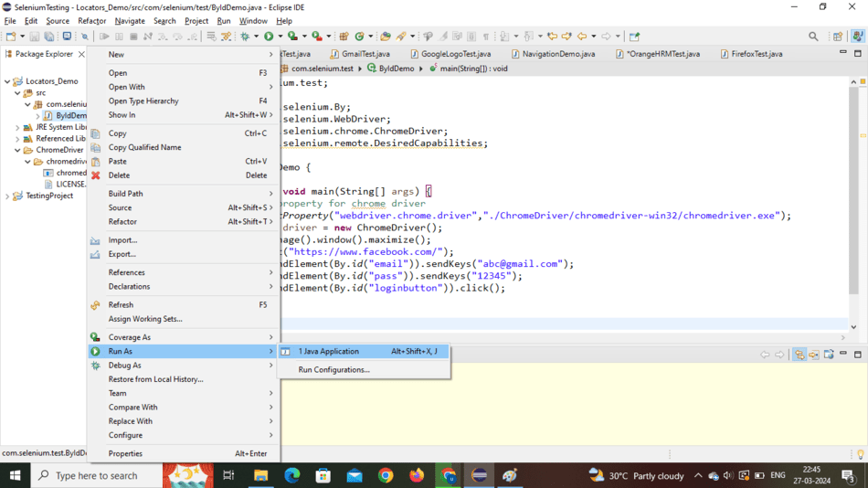Expand the TestingProject tree node
This screenshot has height=488, width=868.
click(x=7, y=196)
